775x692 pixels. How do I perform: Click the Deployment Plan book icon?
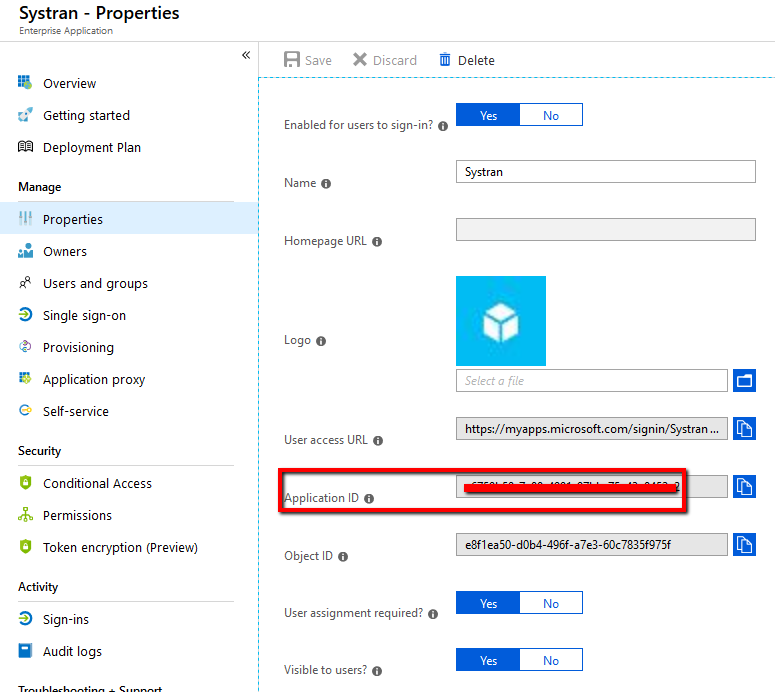click(x=25, y=146)
